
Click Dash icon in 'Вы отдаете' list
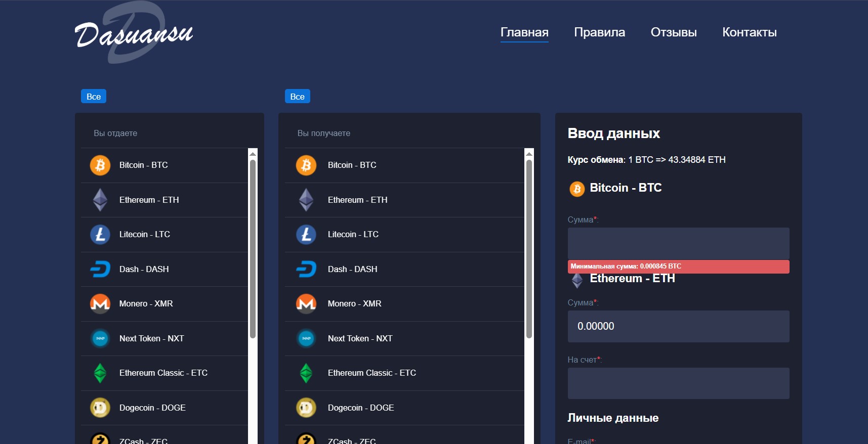tap(100, 269)
